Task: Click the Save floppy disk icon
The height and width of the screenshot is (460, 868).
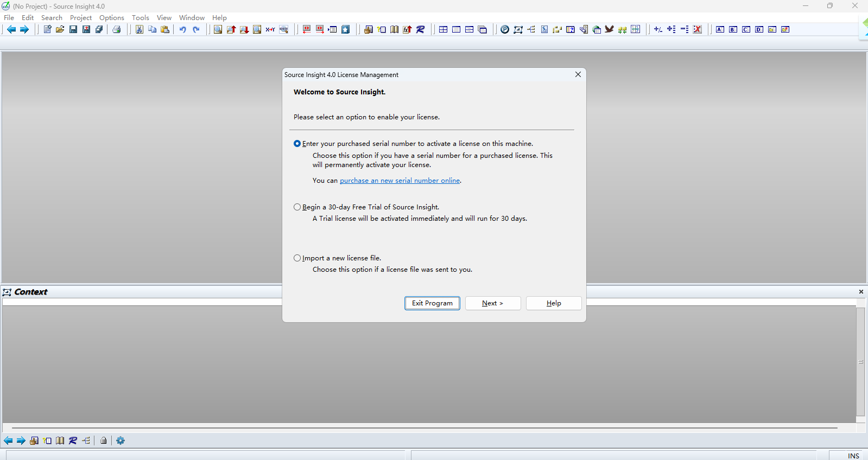Action: (x=73, y=29)
